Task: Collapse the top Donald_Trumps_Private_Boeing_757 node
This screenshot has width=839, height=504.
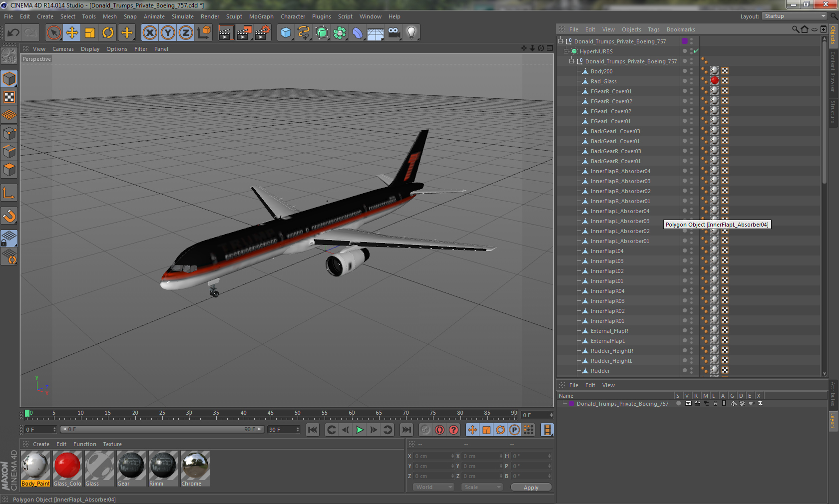Action: point(561,41)
